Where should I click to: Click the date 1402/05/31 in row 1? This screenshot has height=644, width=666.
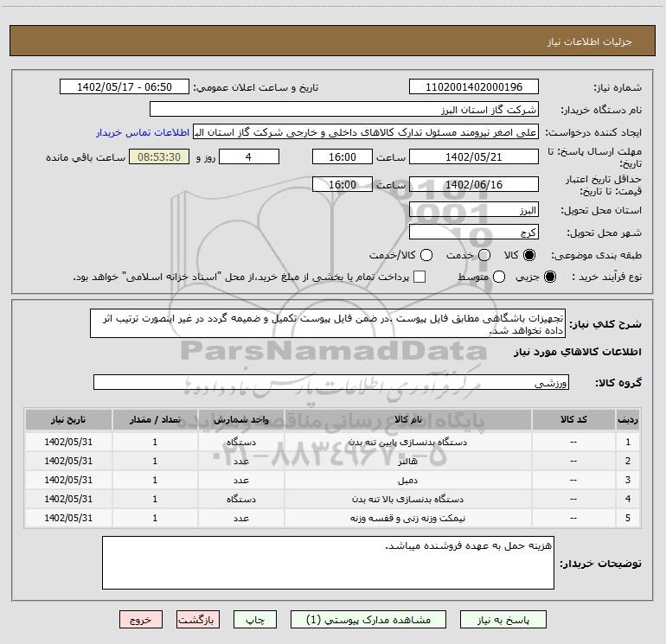(x=68, y=442)
